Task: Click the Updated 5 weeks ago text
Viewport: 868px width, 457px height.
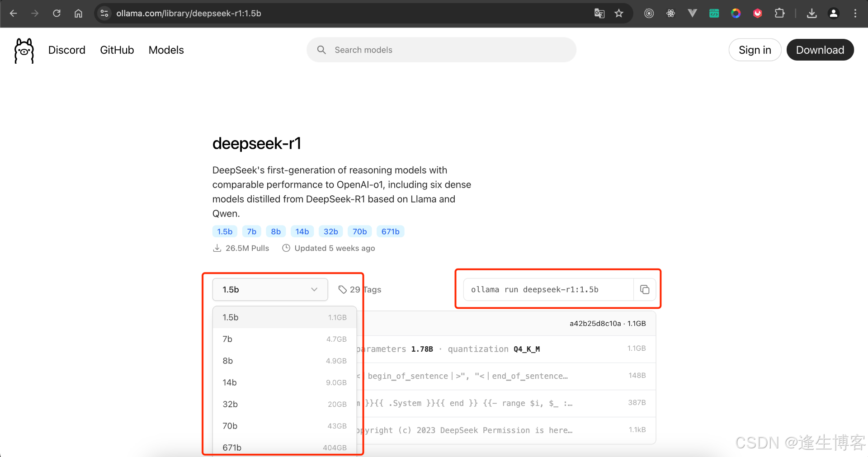Action: pyautogui.click(x=335, y=248)
